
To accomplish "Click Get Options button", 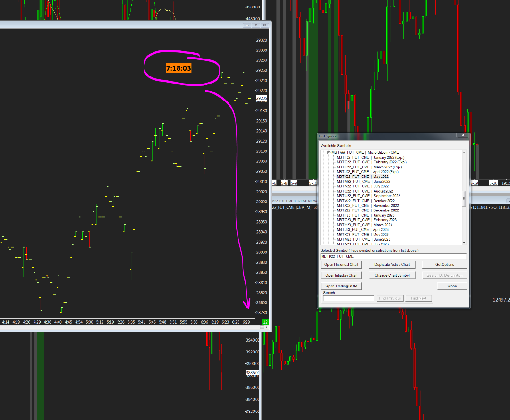I will 445,265.
